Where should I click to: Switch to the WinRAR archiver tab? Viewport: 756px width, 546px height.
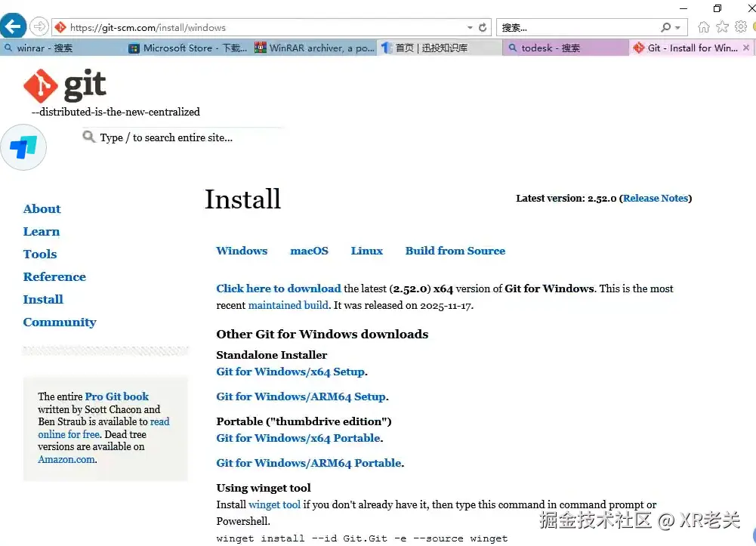[314, 48]
